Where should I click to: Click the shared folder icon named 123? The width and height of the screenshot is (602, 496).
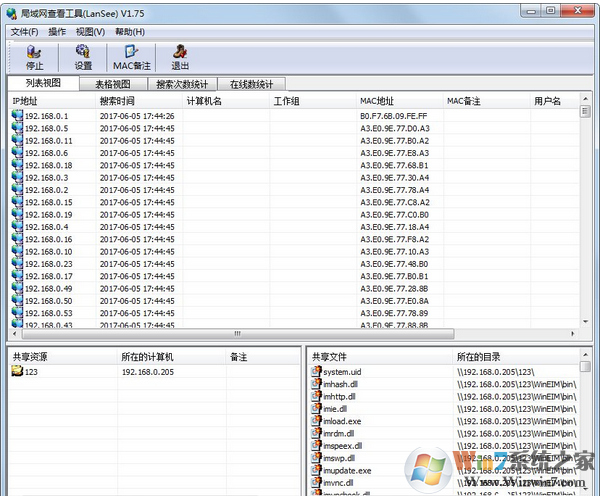17,371
